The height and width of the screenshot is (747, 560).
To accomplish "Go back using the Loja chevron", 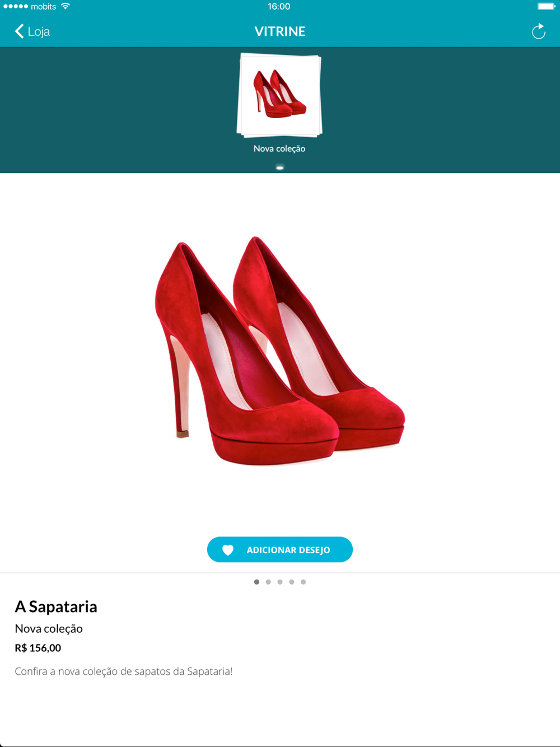I will pyautogui.click(x=19, y=31).
